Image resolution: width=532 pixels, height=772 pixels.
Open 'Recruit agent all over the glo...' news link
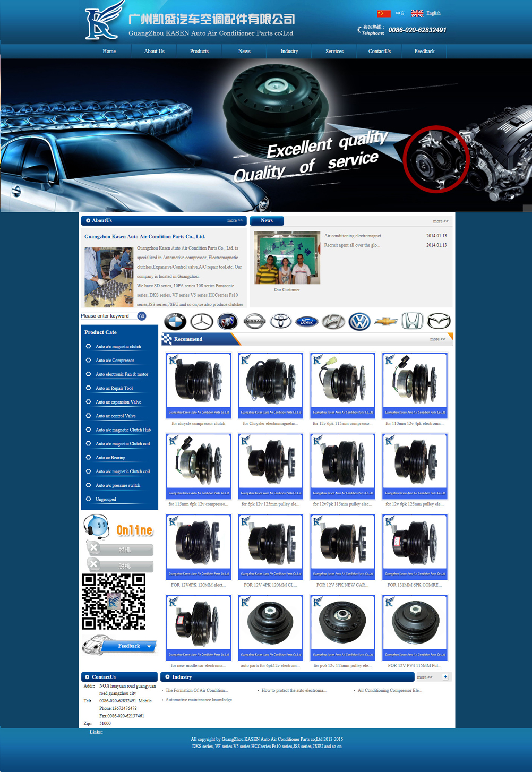[x=352, y=245]
